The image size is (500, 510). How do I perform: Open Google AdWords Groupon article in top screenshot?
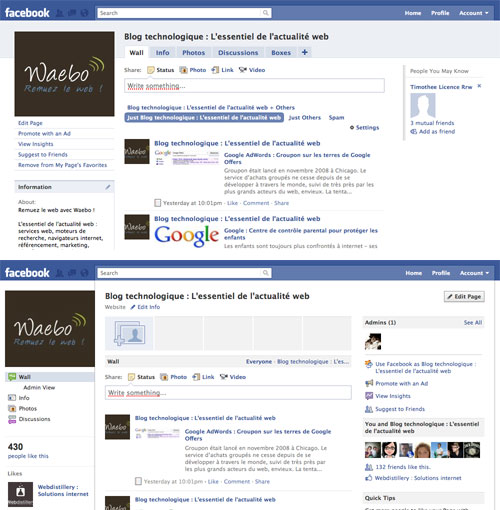(x=297, y=158)
